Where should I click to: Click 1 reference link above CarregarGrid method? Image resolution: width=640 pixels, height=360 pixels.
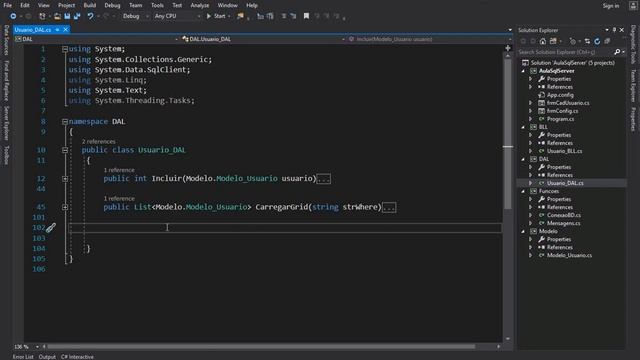click(x=119, y=199)
